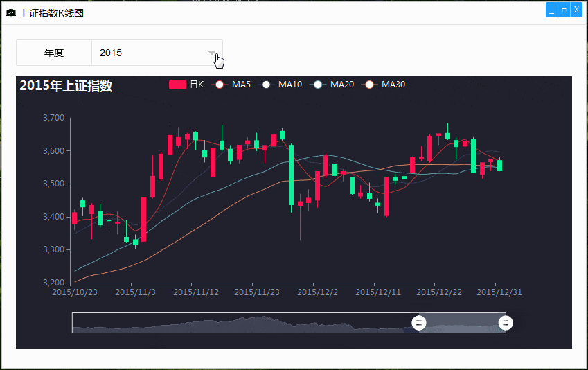The width and height of the screenshot is (588, 370).
Task: Hide the MA30 line via its legend
Action: pyautogui.click(x=369, y=85)
